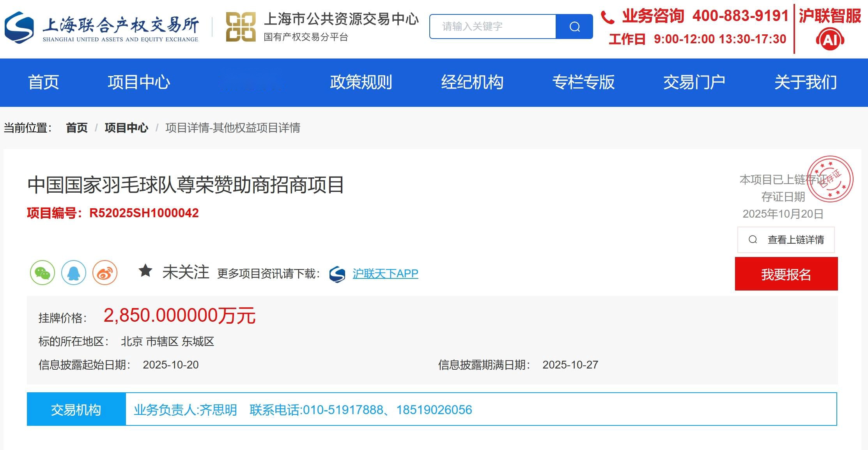Select 经纪机构 in the nav bar
868x450 pixels.
pos(472,82)
